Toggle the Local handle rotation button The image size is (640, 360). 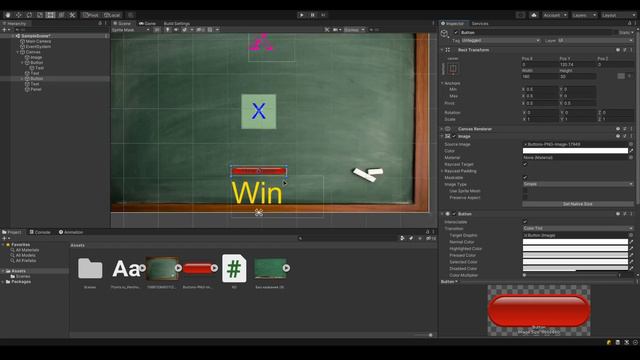[111, 15]
